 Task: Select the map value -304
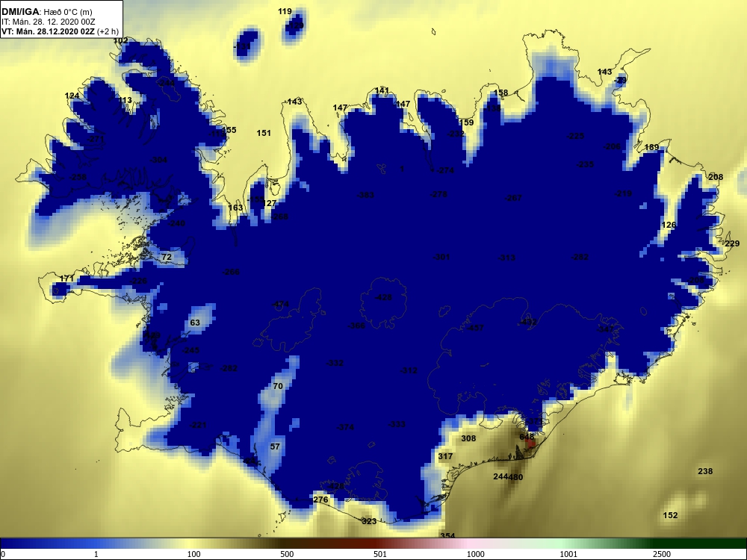coord(158,161)
